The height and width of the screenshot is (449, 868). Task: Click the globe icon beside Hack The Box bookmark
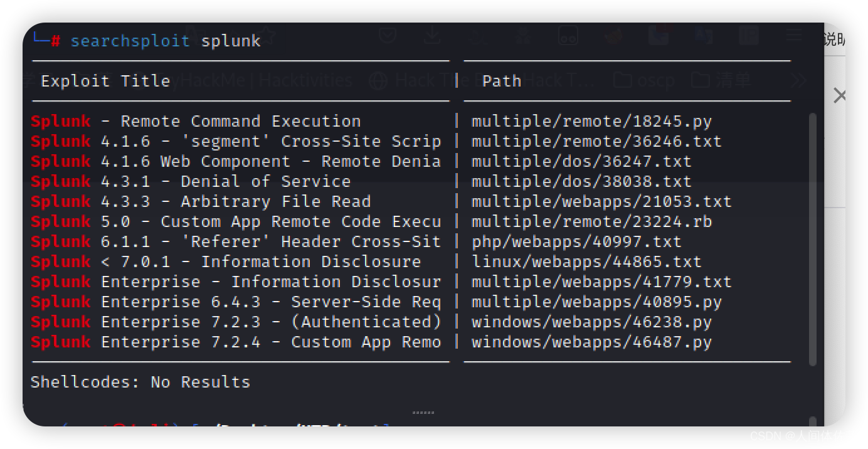(x=378, y=80)
